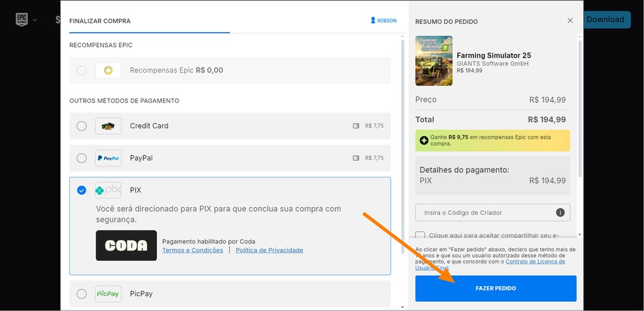Open the RÓBSON account link
The height and width of the screenshot is (311, 644).
tap(384, 20)
